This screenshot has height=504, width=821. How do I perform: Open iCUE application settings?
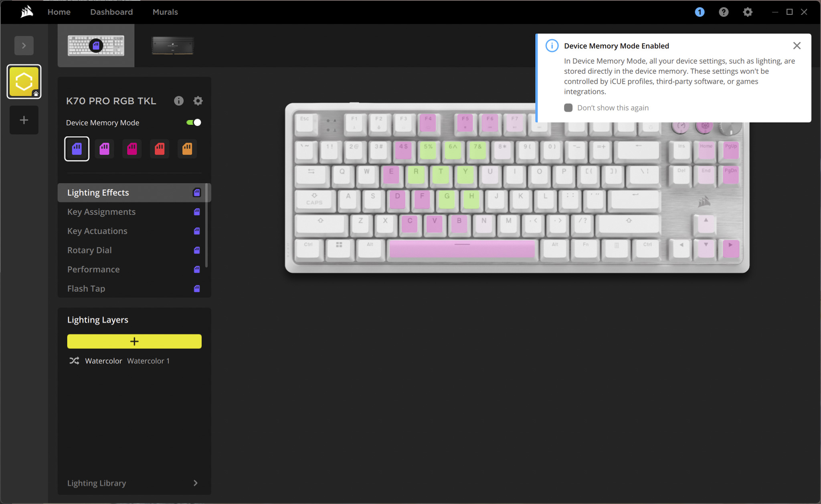click(748, 12)
